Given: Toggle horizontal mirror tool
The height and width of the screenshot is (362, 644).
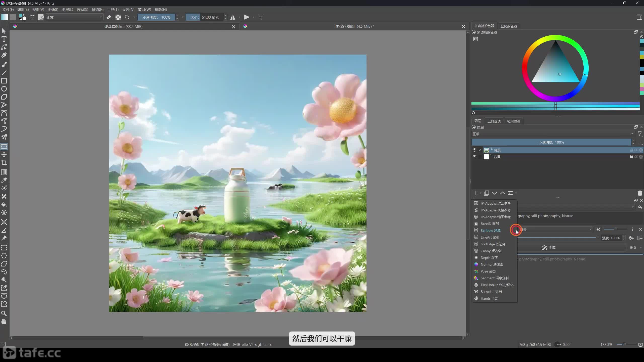Looking at the screenshot, I should click(x=233, y=17).
